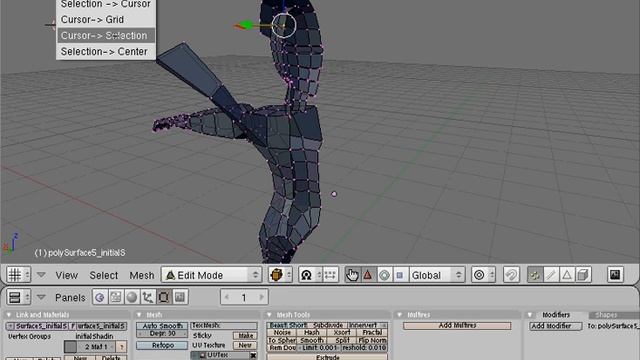Screen dimensions: 640x360
Task: Enable the scale manipulator square icon
Action: 400,275
